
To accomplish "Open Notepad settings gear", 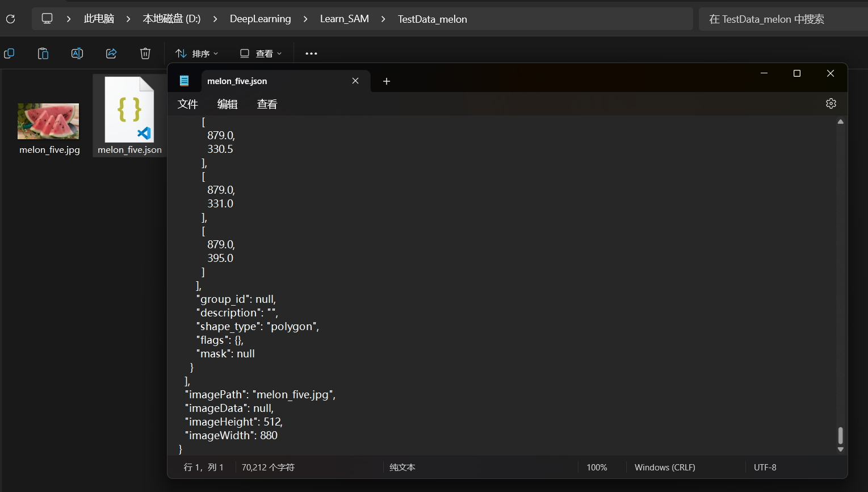I will pyautogui.click(x=831, y=103).
